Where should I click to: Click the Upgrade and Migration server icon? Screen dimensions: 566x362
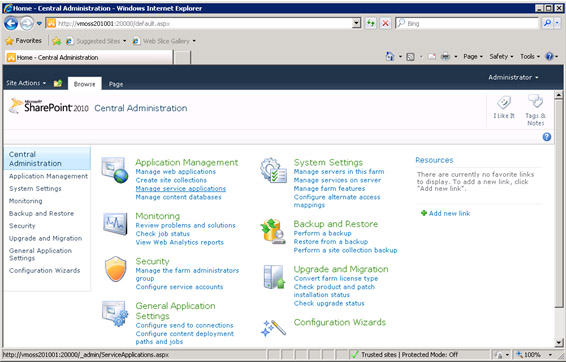[x=274, y=277]
